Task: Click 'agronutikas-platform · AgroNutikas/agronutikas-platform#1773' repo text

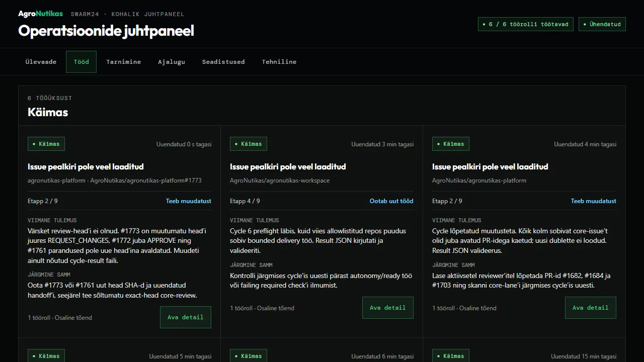Action: 115,180
